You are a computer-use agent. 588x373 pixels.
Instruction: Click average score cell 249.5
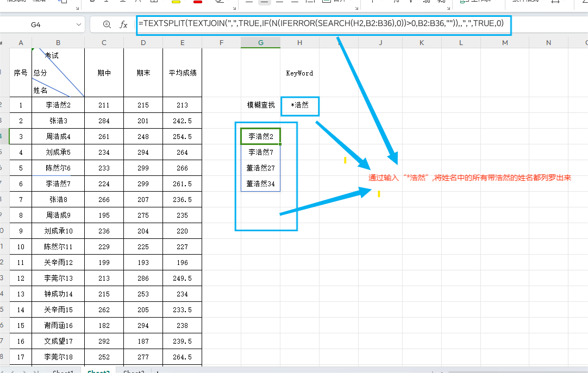tap(182, 278)
